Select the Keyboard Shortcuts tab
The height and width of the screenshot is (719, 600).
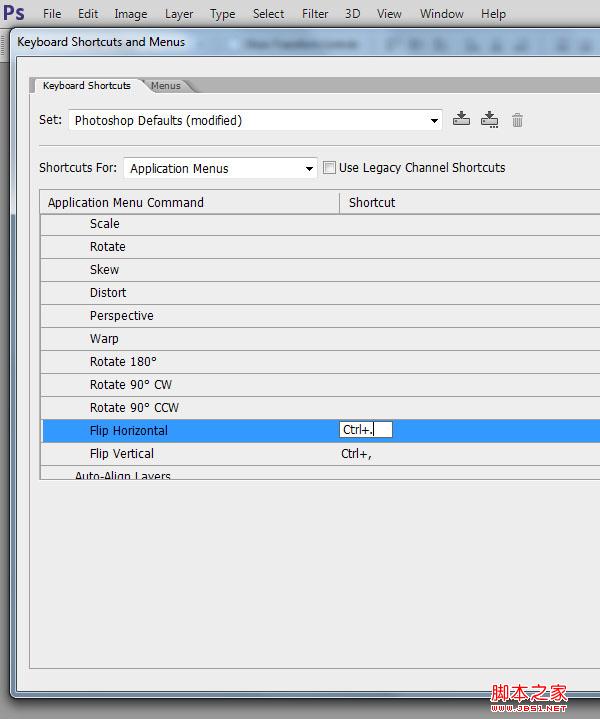pyautogui.click(x=87, y=86)
